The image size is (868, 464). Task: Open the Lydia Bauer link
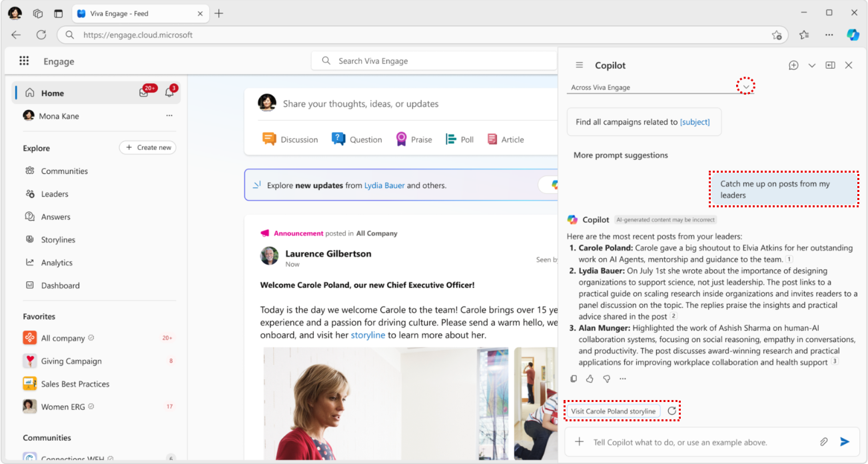point(384,185)
